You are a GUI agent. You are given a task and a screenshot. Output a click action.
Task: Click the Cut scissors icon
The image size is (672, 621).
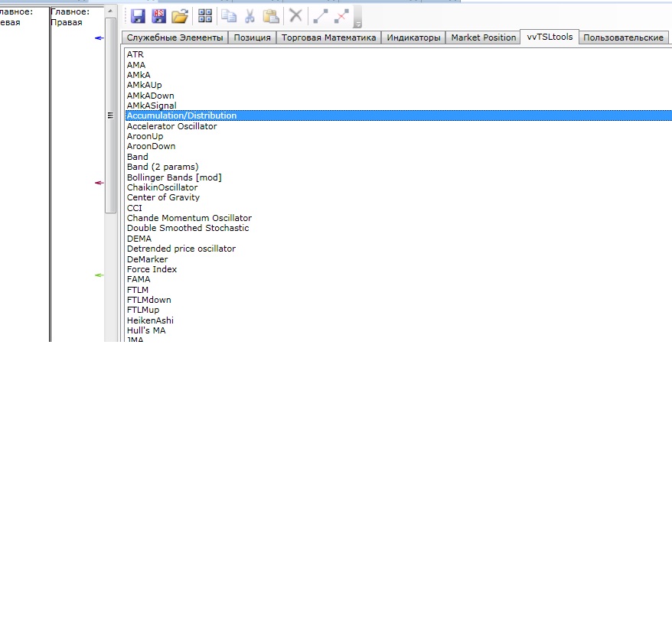pyautogui.click(x=250, y=16)
